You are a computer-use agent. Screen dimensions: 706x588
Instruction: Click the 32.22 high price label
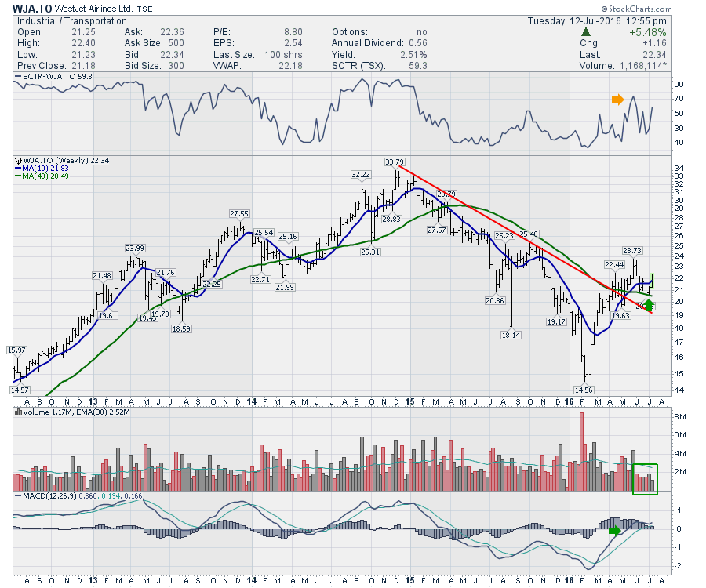click(361, 175)
